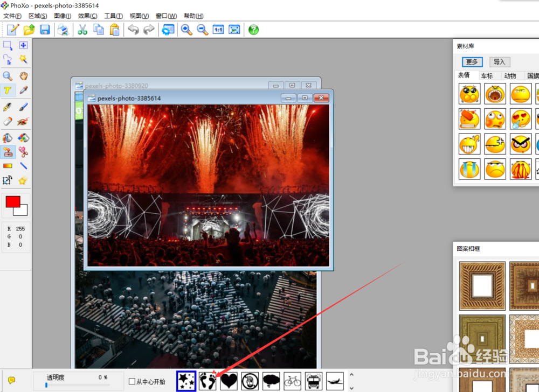The image size is (539, 392).
Task: Open the 工具 menu
Action: click(x=113, y=16)
